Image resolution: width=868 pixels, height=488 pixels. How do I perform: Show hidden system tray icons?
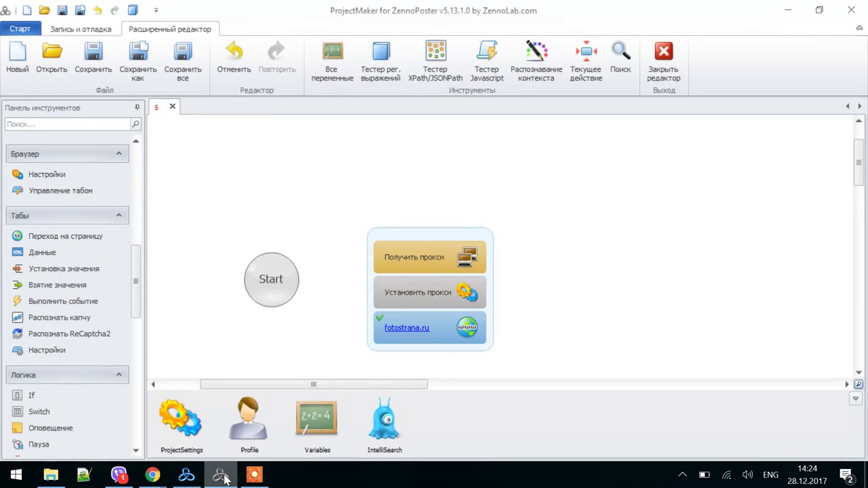coord(683,474)
